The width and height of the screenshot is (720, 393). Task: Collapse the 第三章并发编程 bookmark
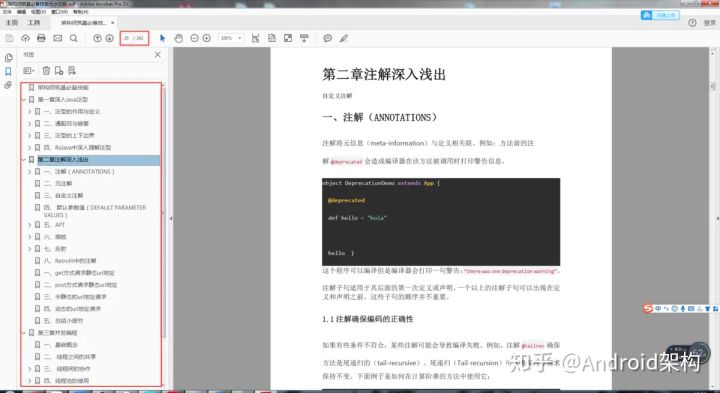[x=23, y=332]
